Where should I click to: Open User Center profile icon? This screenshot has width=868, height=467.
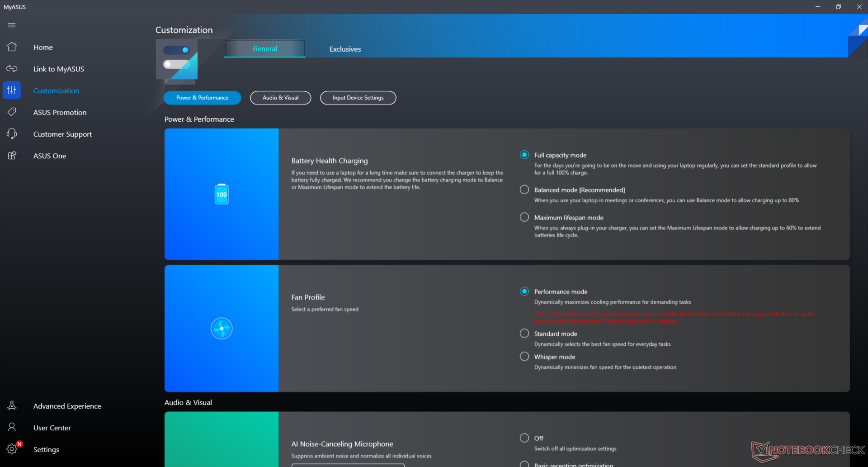[x=12, y=427]
